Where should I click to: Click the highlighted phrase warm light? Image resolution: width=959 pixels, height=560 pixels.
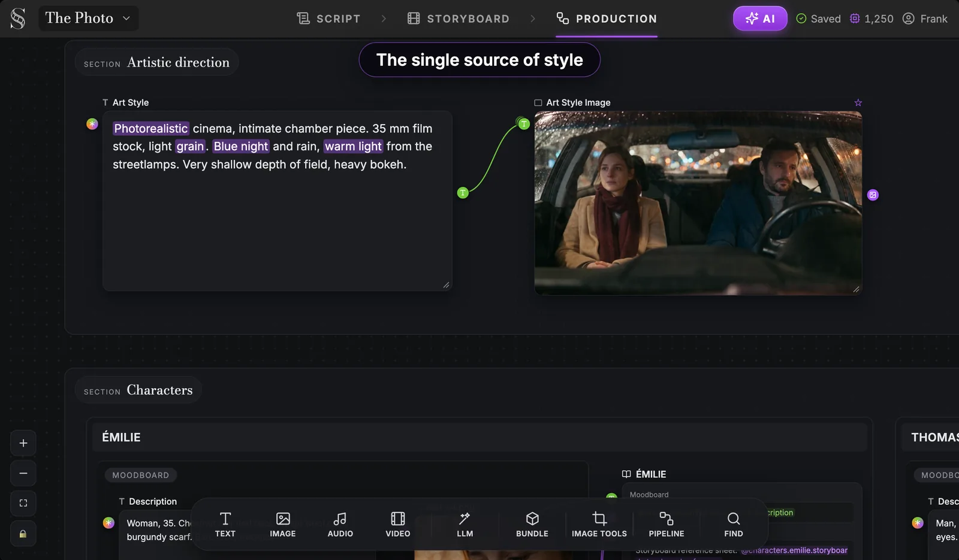pos(353,146)
